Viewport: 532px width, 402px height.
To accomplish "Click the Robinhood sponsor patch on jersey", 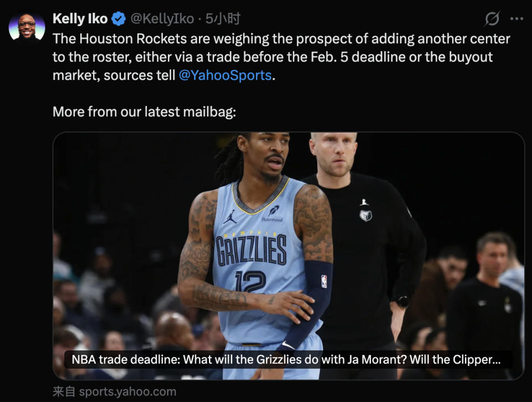I will 273,213.
